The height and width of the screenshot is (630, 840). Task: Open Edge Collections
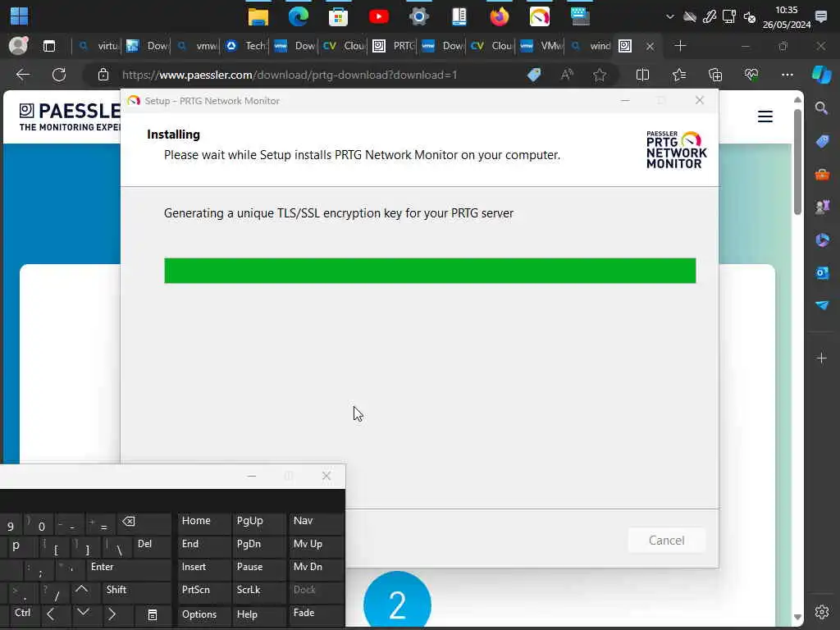715,75
